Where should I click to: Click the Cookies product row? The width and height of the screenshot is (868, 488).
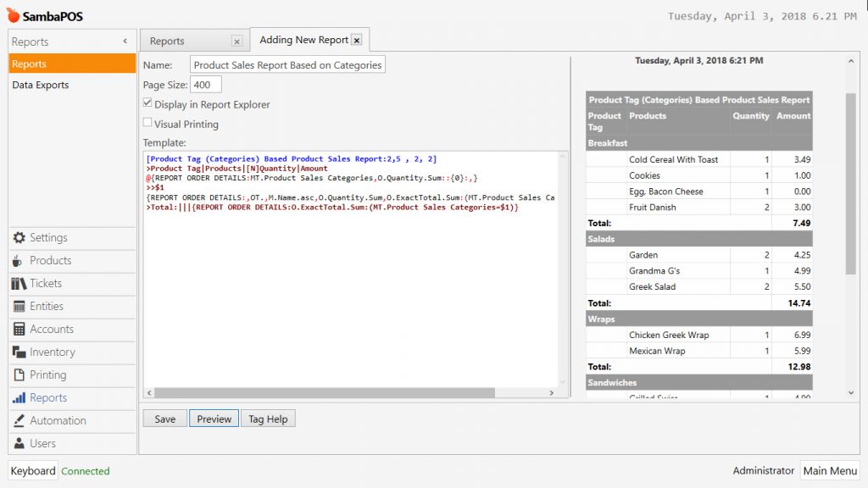point(699,175)
